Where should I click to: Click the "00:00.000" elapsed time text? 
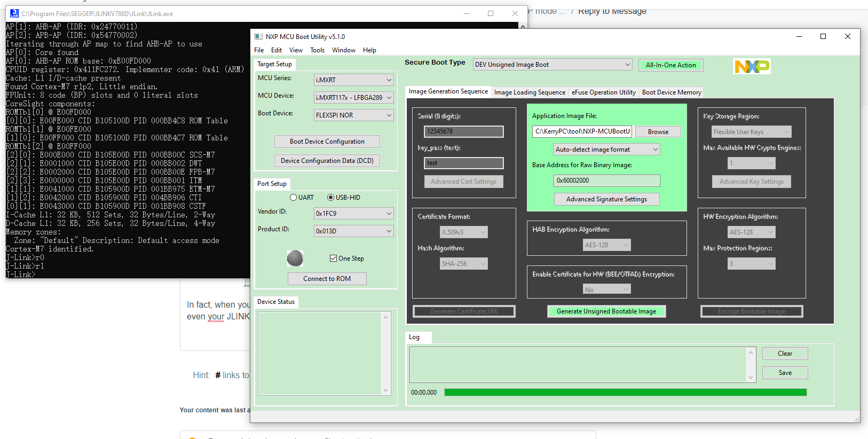[x=424, y=393]
